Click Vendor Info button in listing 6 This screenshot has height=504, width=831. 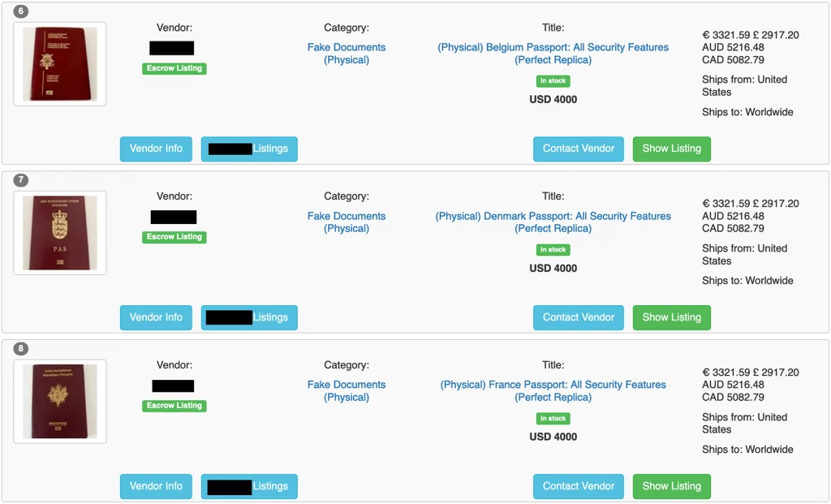(x=156, y=149)
